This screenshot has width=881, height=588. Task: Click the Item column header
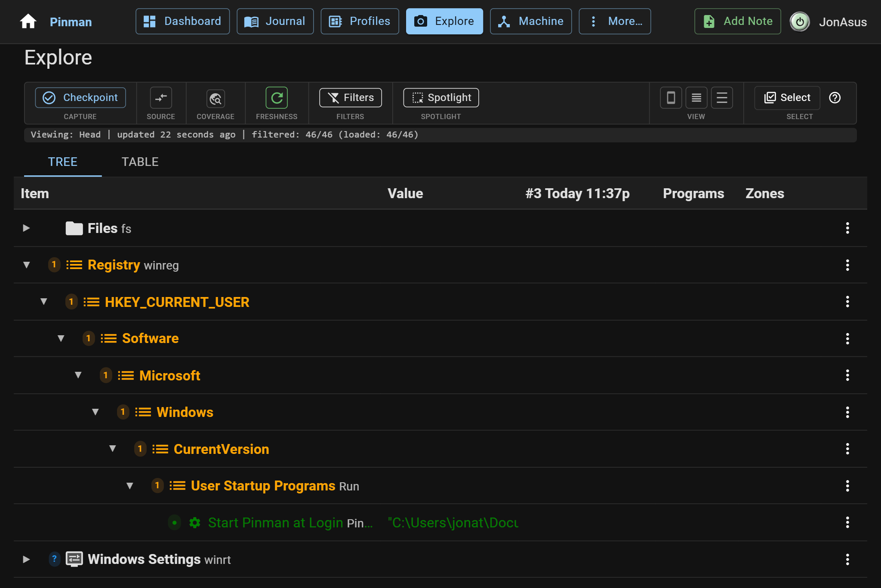tap(35, 193)
